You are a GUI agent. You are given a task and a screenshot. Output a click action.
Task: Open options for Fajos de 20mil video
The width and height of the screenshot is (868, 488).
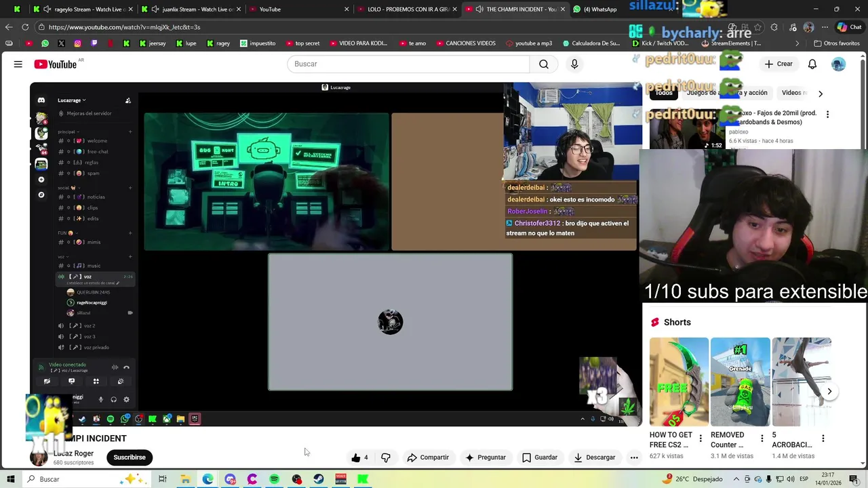point(827,115)
